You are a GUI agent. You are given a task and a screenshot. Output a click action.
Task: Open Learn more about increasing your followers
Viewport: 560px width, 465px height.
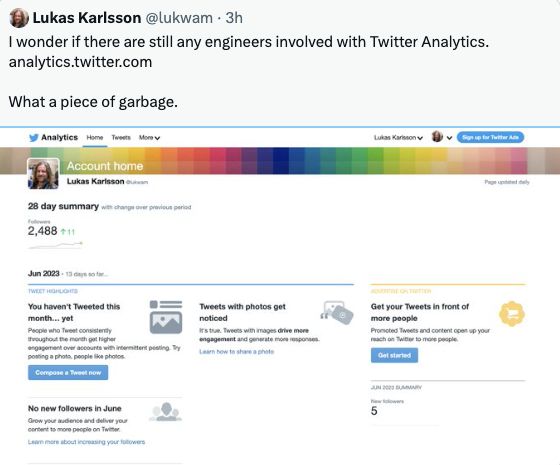86,442
